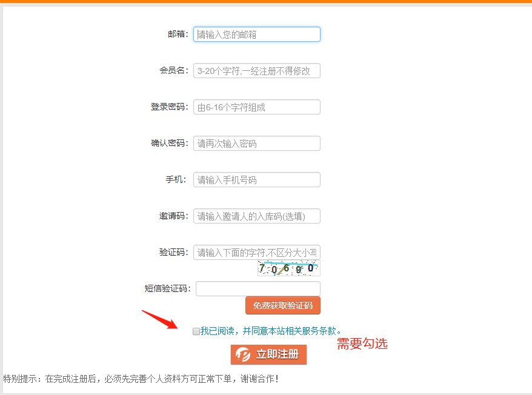
Task: Click the 验证码 label text
Action: point(174,252)
